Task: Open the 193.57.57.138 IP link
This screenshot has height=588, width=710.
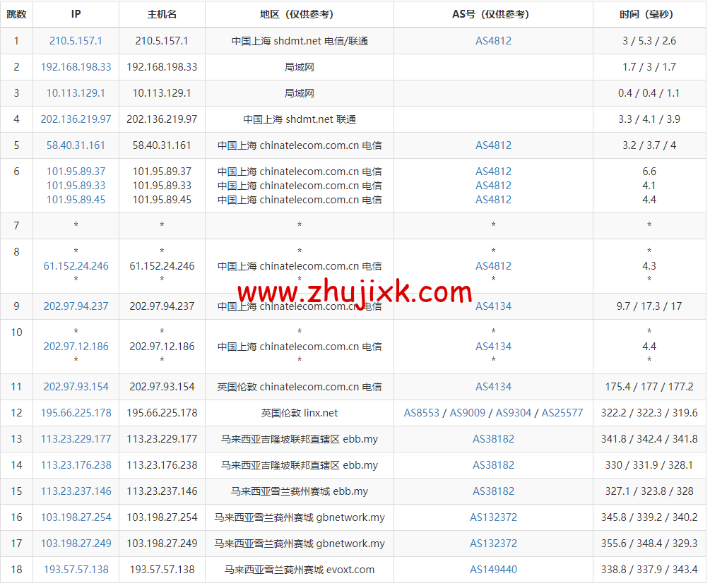Action: 76,570
